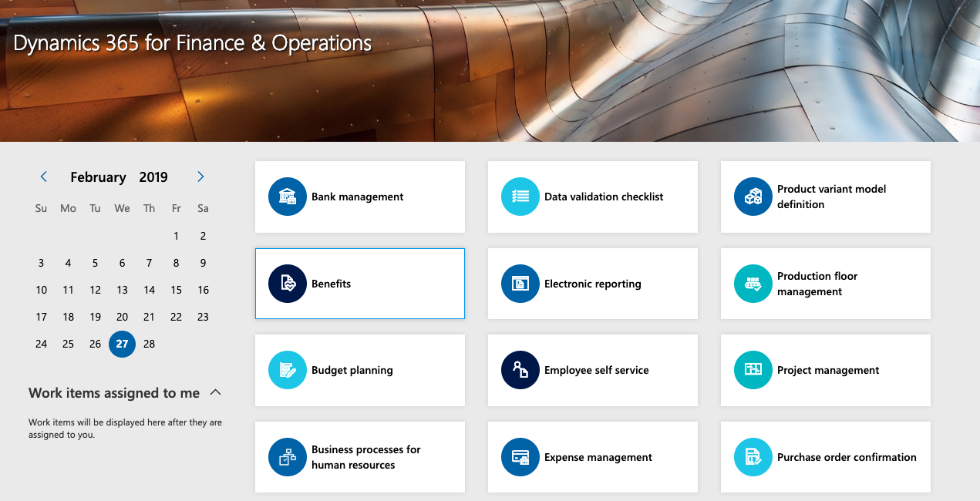
Task: Select February 18 in calendar
Action: (68, 317)
